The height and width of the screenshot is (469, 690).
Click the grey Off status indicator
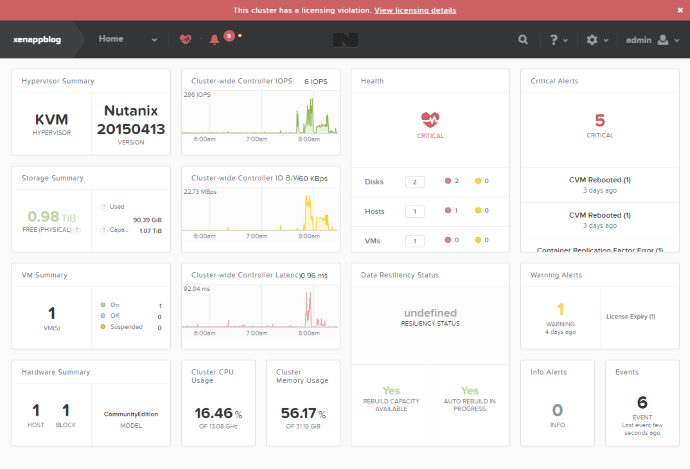coord(103,315)
